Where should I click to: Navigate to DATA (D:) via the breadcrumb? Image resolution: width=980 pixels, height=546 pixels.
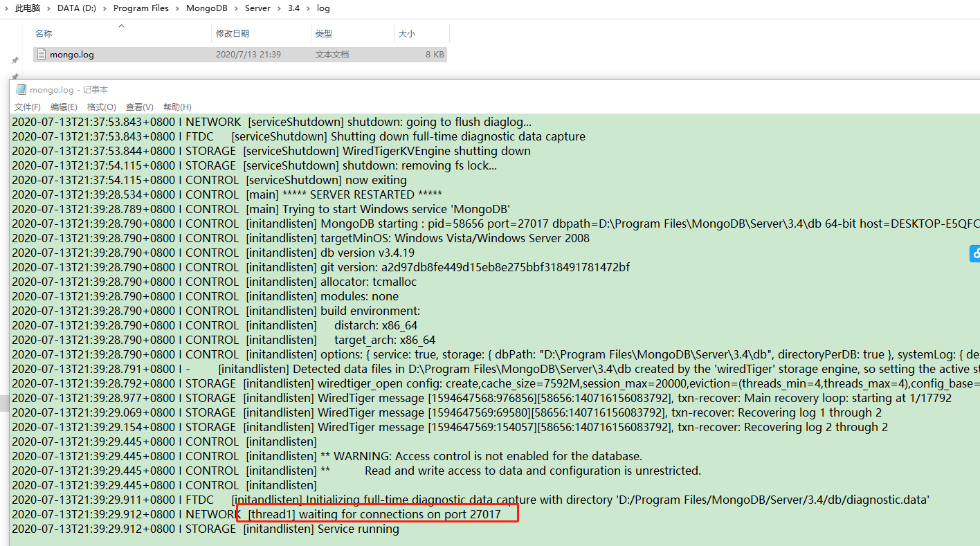[x=76, y=8]
